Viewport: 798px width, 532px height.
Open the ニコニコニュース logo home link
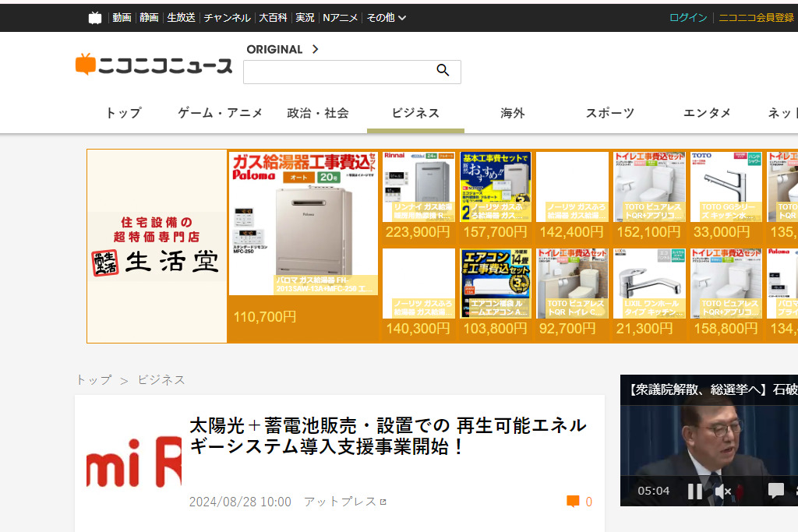[154, 65]
